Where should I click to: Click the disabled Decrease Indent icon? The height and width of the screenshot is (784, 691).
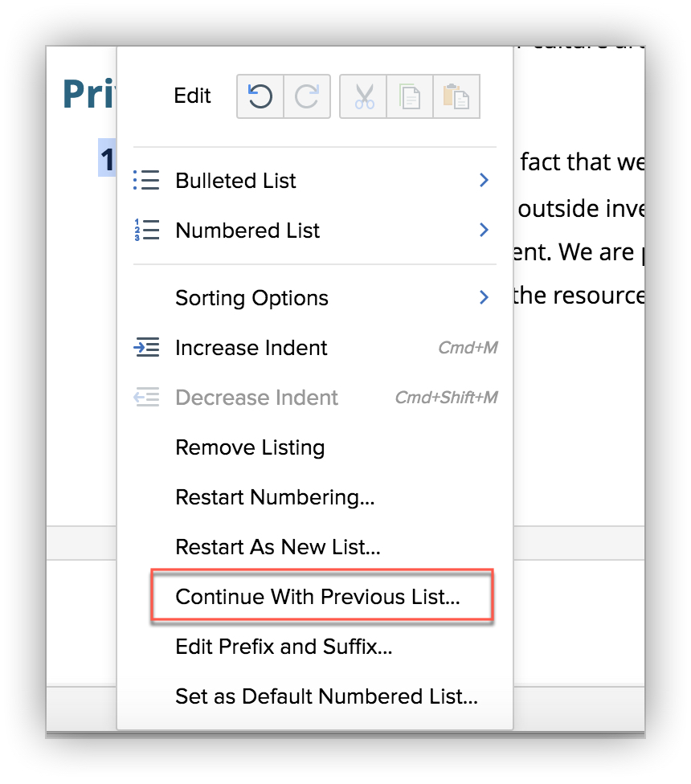146,397
